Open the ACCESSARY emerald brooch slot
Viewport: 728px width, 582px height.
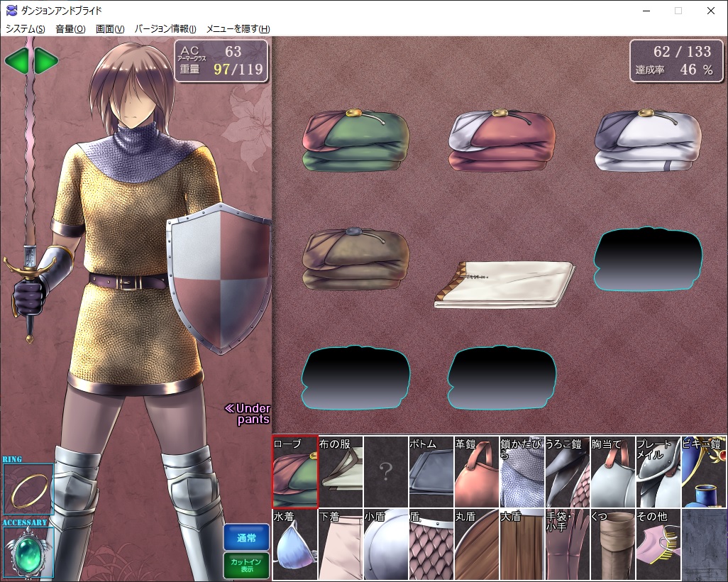29,552
